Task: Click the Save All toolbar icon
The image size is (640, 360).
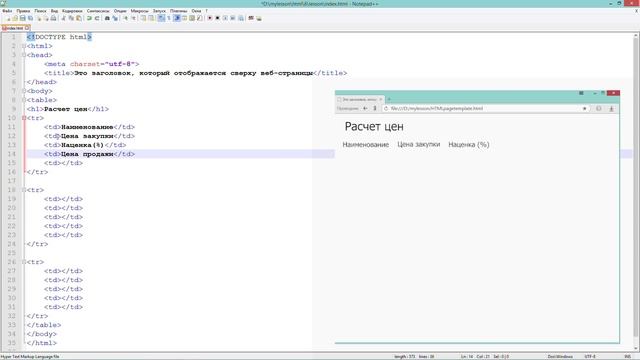Action: (30, 18)
